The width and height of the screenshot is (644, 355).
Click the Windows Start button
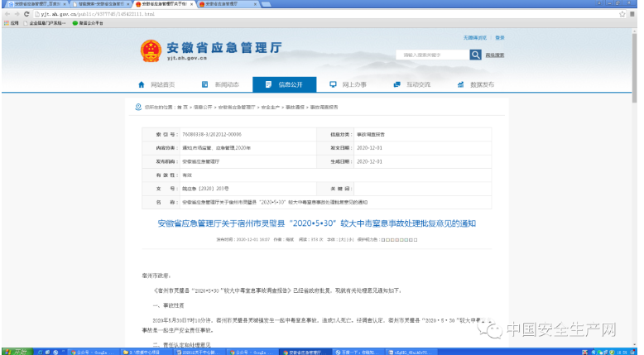coord(13,351)
